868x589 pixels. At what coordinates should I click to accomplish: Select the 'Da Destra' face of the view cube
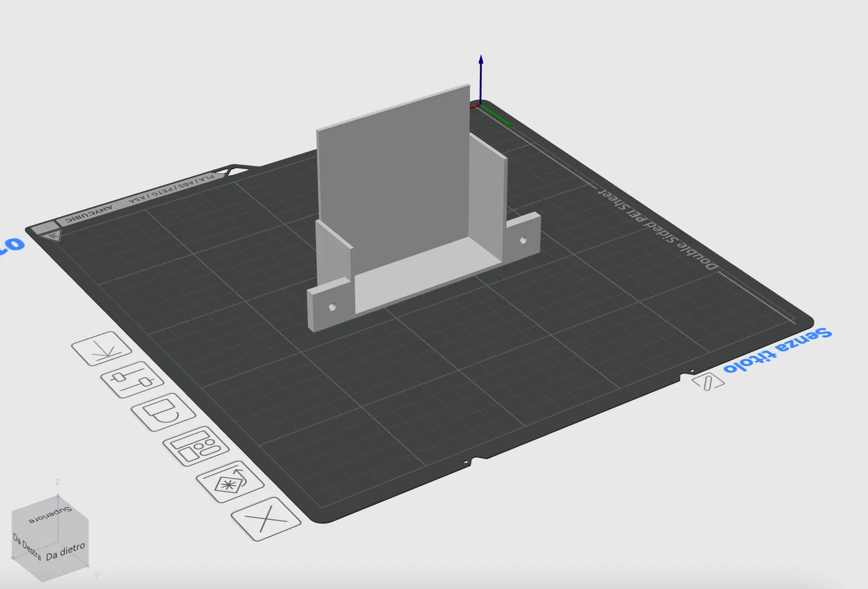tap(27, 547)
